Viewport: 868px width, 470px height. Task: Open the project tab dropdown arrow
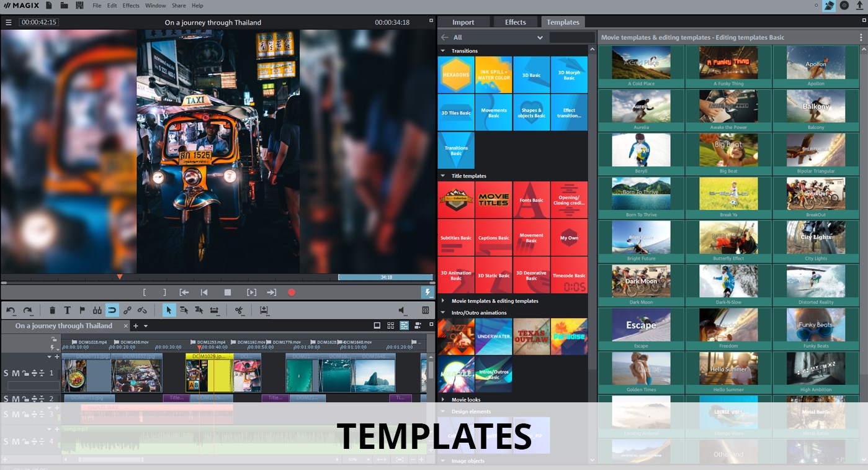(146, 326)
